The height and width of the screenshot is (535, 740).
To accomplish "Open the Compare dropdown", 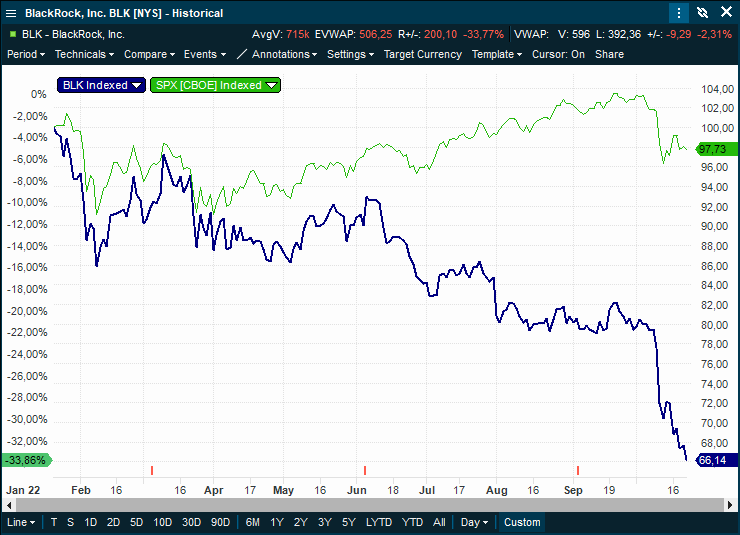I will pyautogui.click(x=149, y=54).
